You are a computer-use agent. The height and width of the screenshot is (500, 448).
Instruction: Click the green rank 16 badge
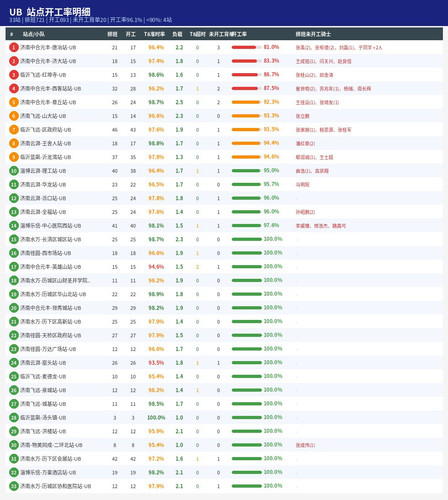coord(14,253)
